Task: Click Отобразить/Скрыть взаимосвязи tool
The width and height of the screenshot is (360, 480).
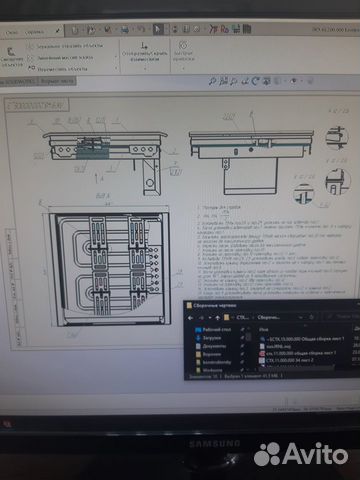Action: click(x=145, y=52)
